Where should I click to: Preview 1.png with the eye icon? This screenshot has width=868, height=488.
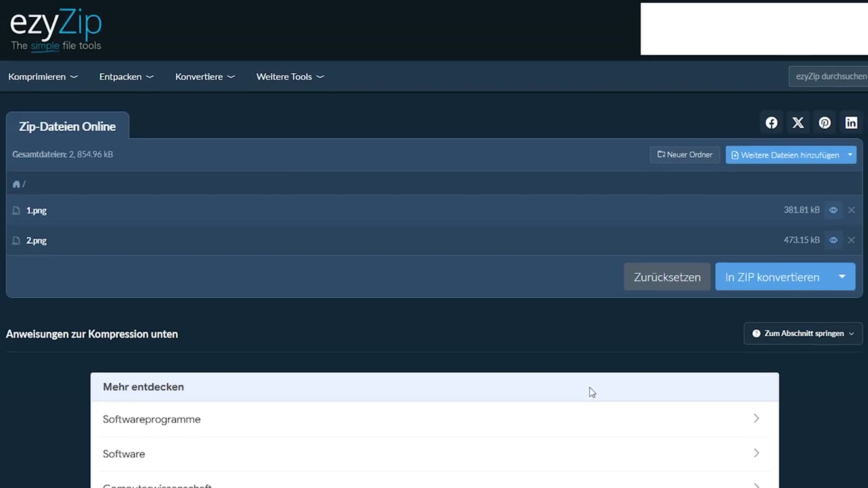[833, 210]
